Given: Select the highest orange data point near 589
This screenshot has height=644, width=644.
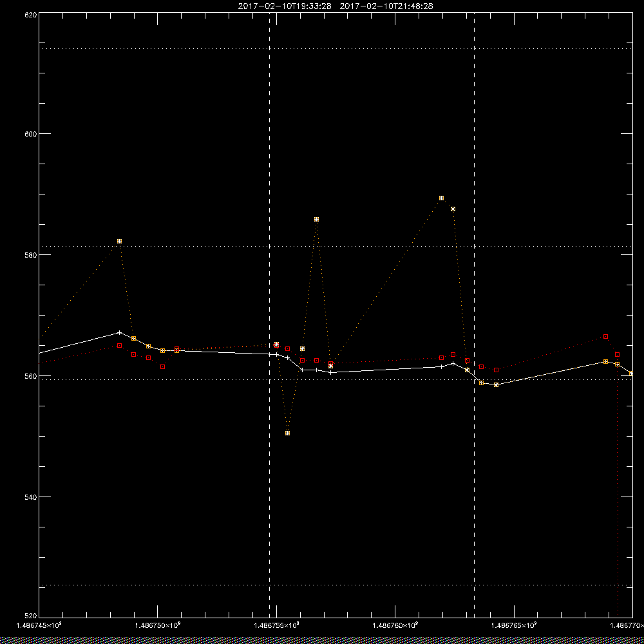Looking at the screenshot, I should [442, 198].
